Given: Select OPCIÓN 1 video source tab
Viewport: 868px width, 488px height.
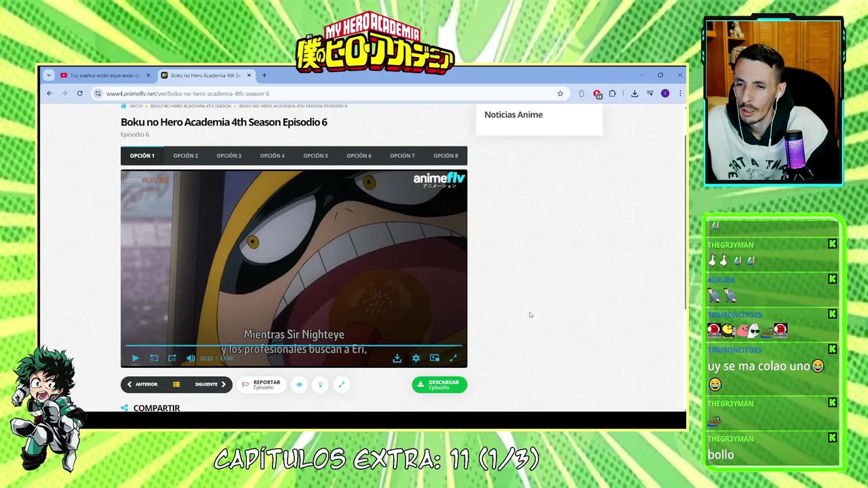Looking at the screenshot, I should (x=142, y=156).
